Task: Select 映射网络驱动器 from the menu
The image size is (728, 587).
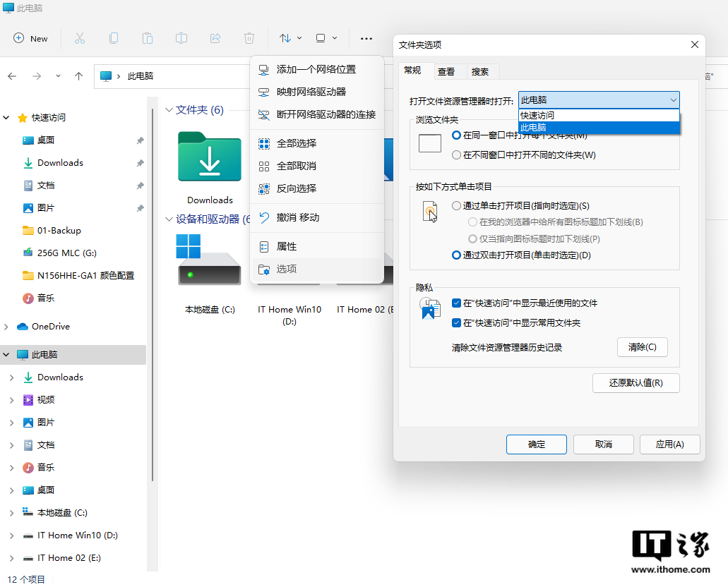Action: coord(311,92)
